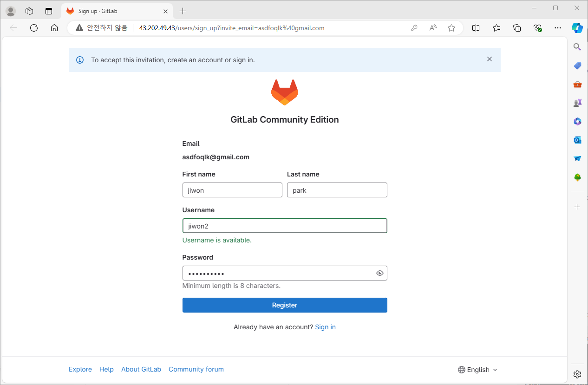
Task: Click the 'Username is available.' message
Action: (x=217, y=240)
